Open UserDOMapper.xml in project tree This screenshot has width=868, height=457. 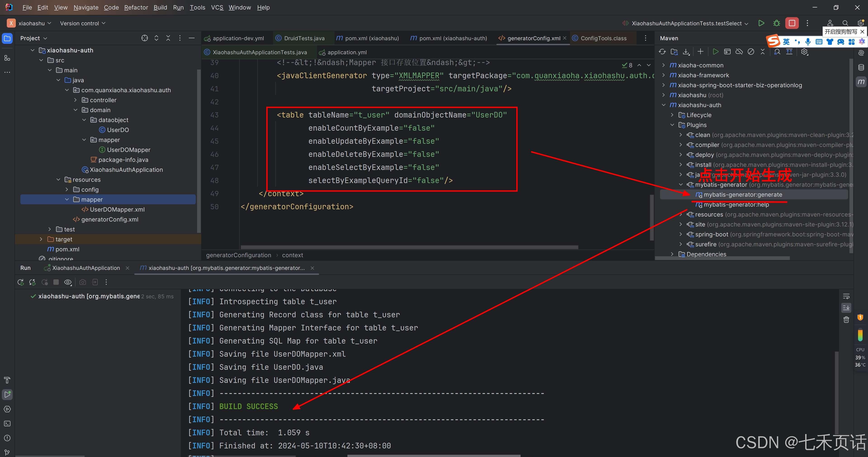tap(117, 209)
